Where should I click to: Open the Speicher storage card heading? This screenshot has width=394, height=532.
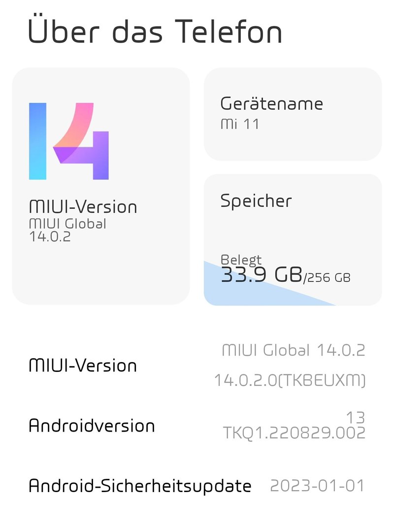256,200
